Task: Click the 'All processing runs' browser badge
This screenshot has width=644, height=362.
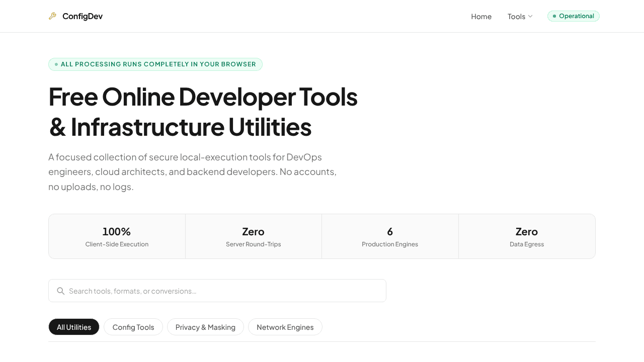Action: (x=155, y=64)
